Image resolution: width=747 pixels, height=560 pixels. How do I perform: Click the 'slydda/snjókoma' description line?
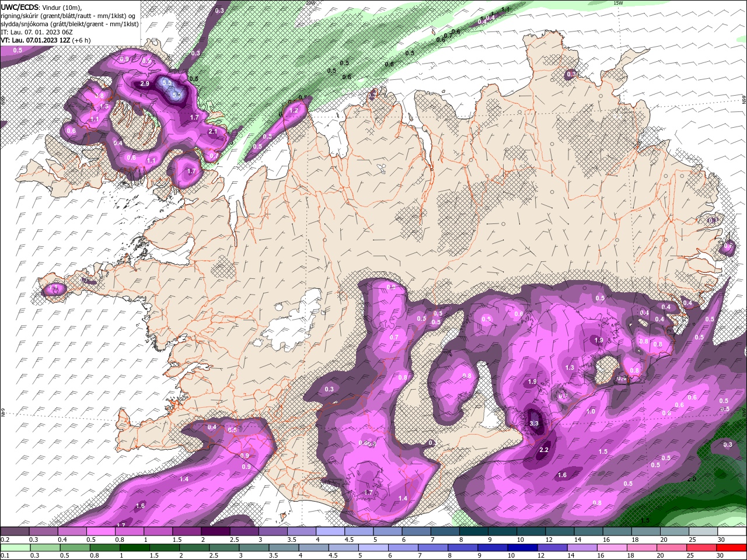[69, 24]
